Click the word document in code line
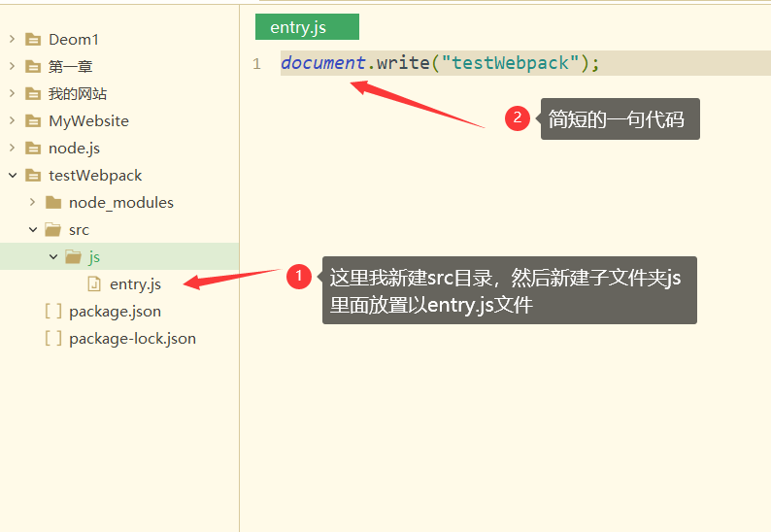The height and width of the screenshot is (532, 771). coord(323,63)
